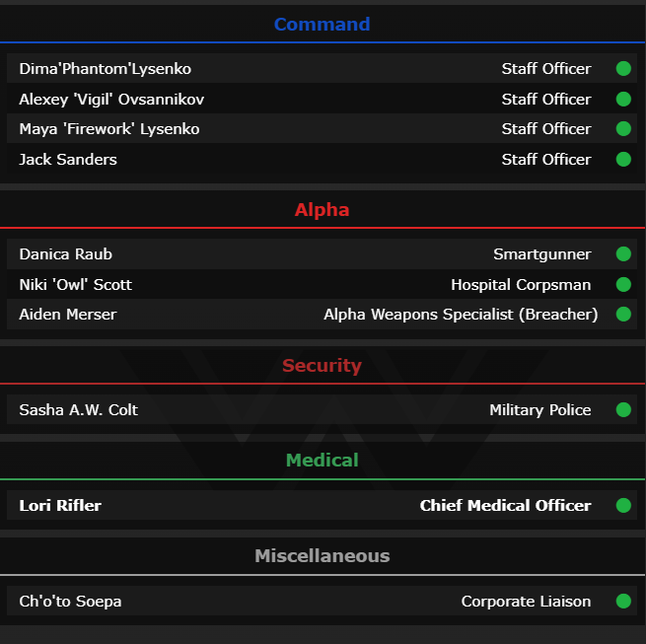Select the Command section header
This screenshot has width=646, height=644.
click(x=323, y=25)
